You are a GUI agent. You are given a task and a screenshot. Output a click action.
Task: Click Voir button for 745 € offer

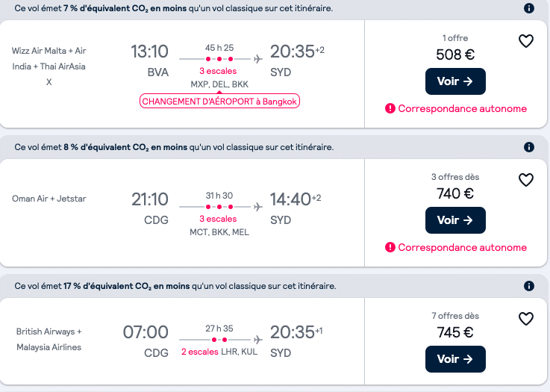455,359
